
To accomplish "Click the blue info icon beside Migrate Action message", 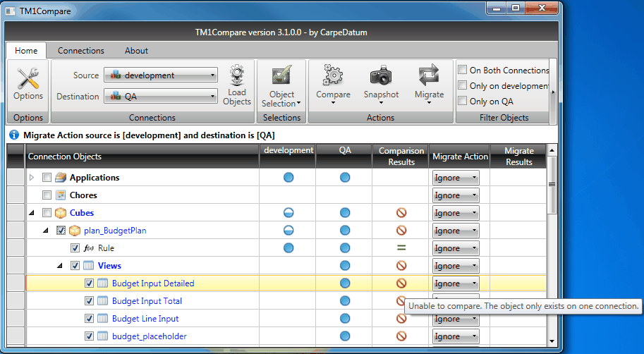I will pyautogui.click(x=14, y=135).
